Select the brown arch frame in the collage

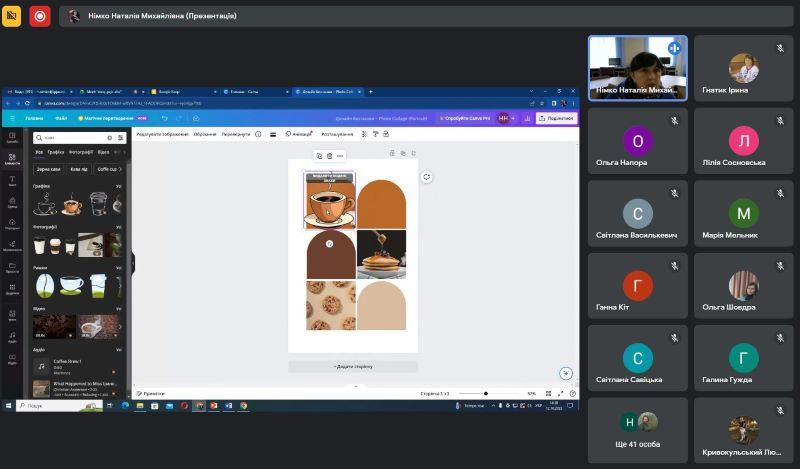[331, 254]
